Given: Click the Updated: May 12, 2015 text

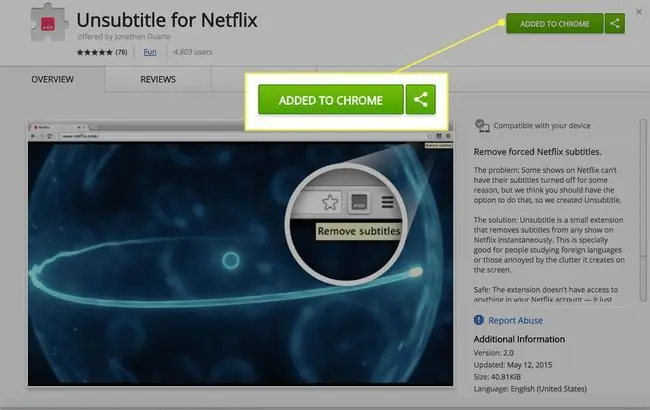Looking at the screenshot, I should [513, 365].
